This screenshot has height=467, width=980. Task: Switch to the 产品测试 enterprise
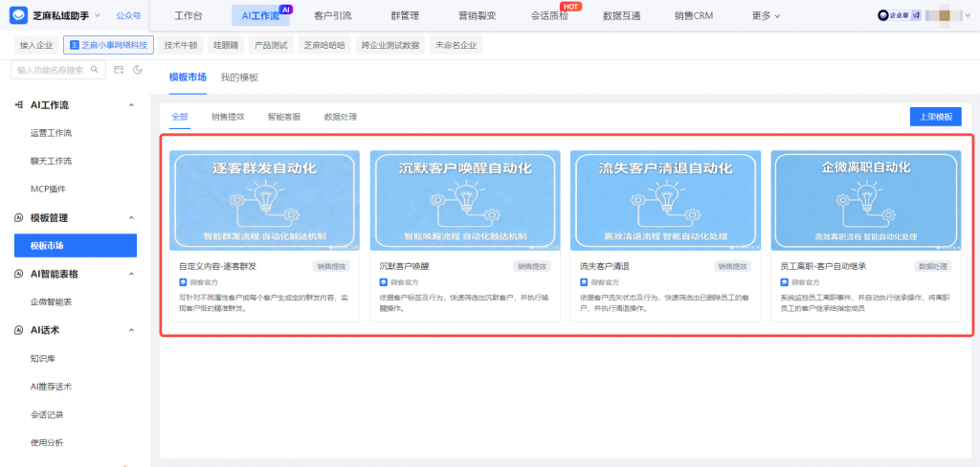pos(271,45)
